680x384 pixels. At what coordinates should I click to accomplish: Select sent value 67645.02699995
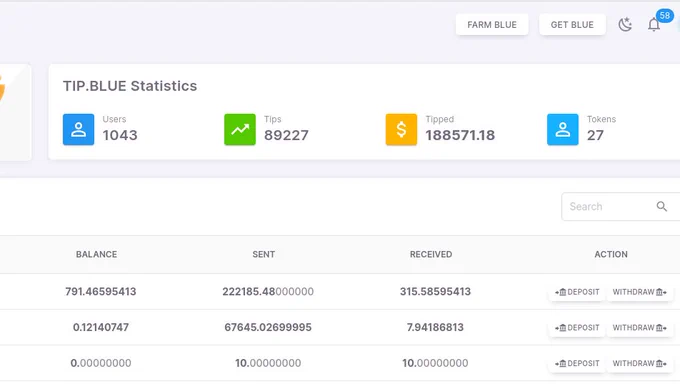[268, 327]
